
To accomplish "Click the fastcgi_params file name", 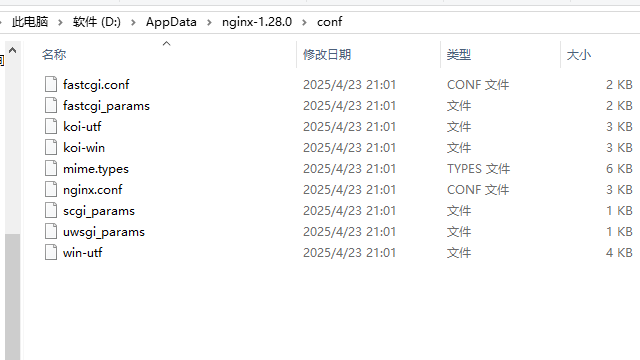I will pos(106,106).
